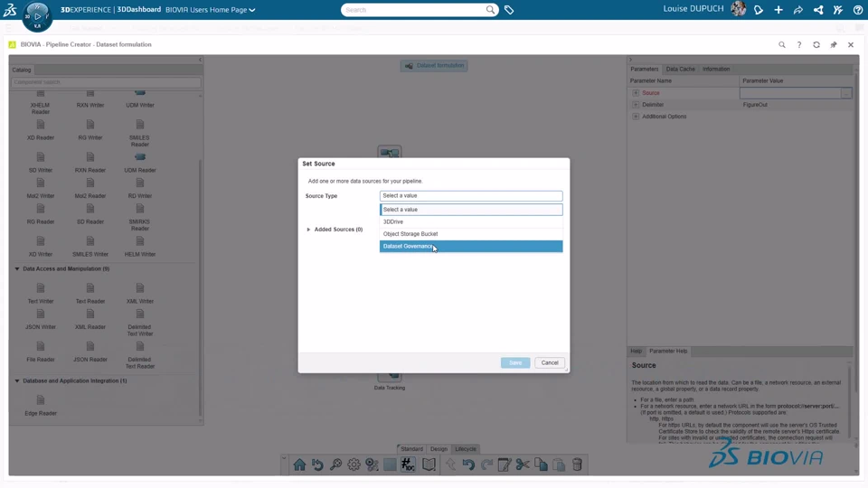Select the UDM Reader component
Screen dimensions: 868x488
(140, 163)
